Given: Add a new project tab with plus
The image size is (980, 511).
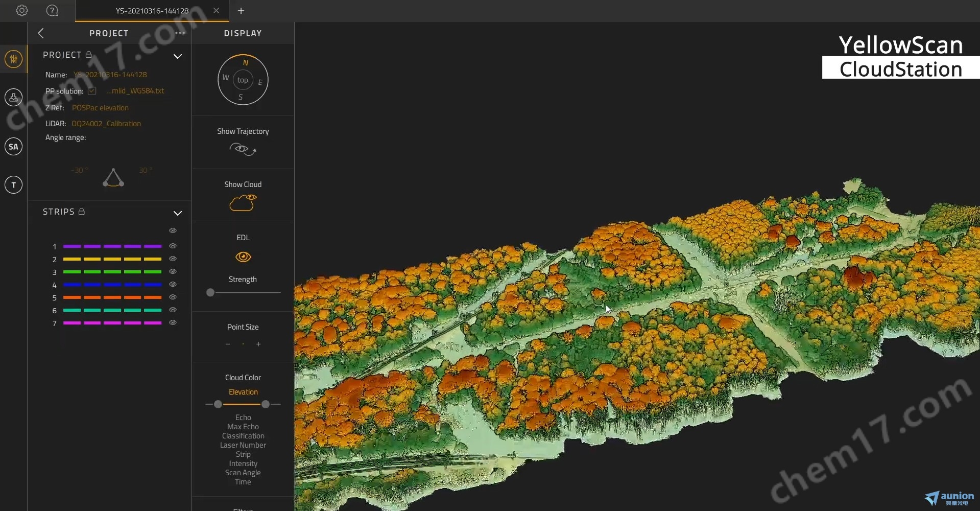Looking at the screenshot, I should click(x=241, y=11).
